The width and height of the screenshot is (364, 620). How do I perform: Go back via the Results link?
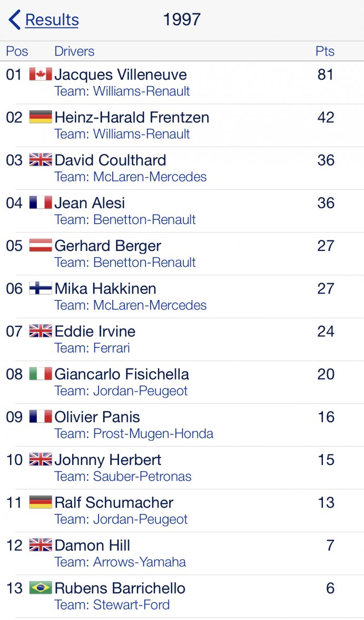[x=52, y=20]
